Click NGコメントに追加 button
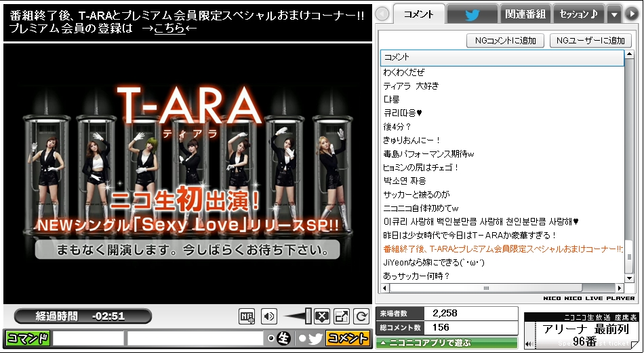644x353 pixels. click(506, 40)
